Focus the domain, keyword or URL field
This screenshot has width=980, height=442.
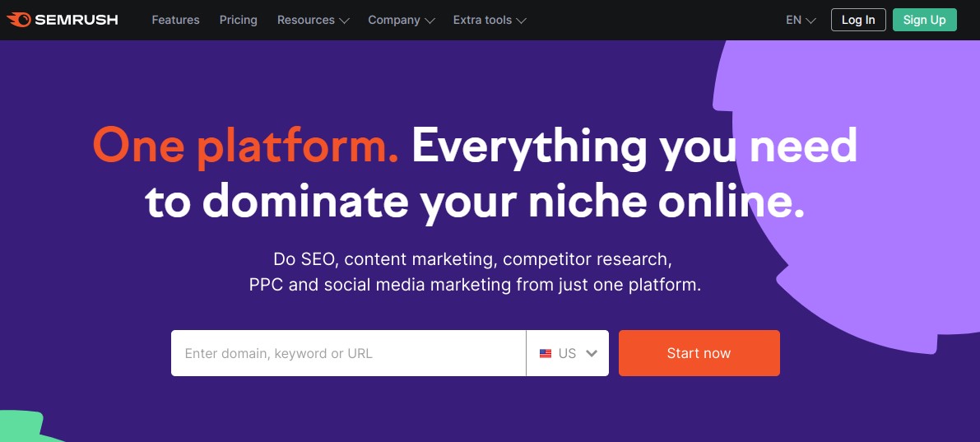click(349, 353)
